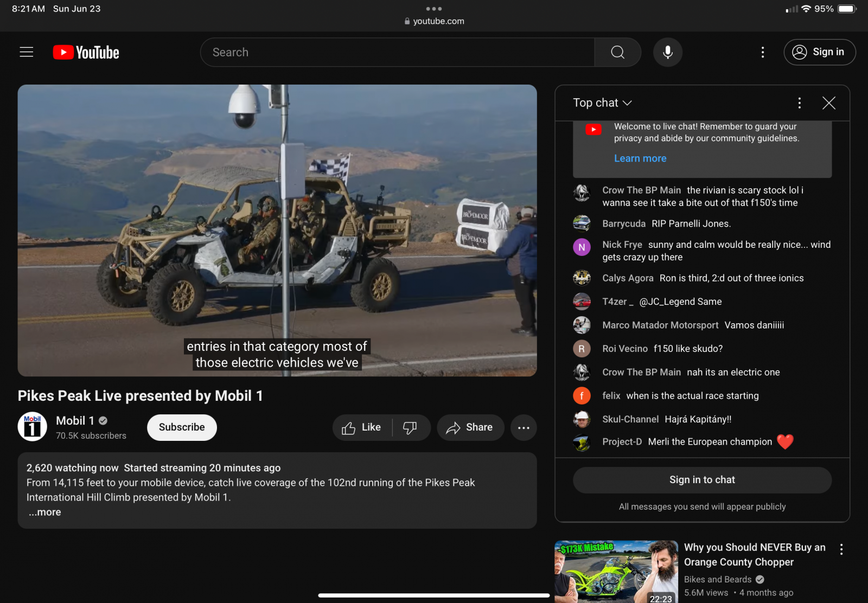Screen dimensions: 868x603
Task: Open Crow The BP Main rivian message avatar
Action: (x=582, y=193)
